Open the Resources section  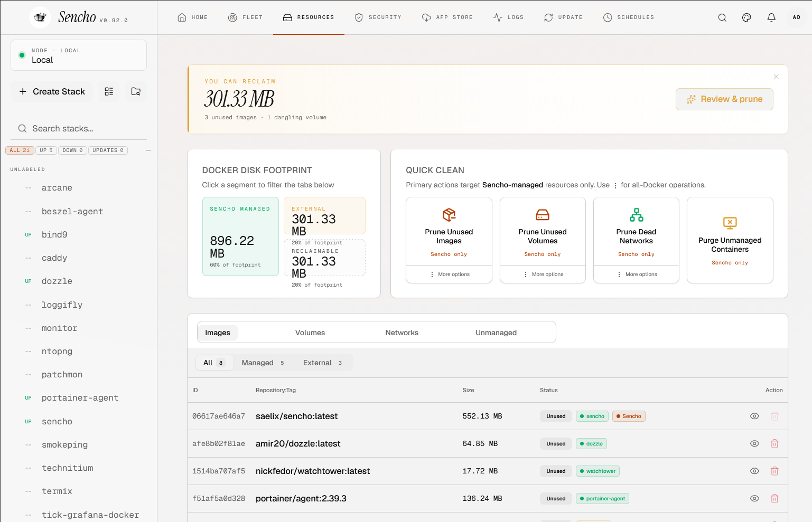tap(309, 17)
